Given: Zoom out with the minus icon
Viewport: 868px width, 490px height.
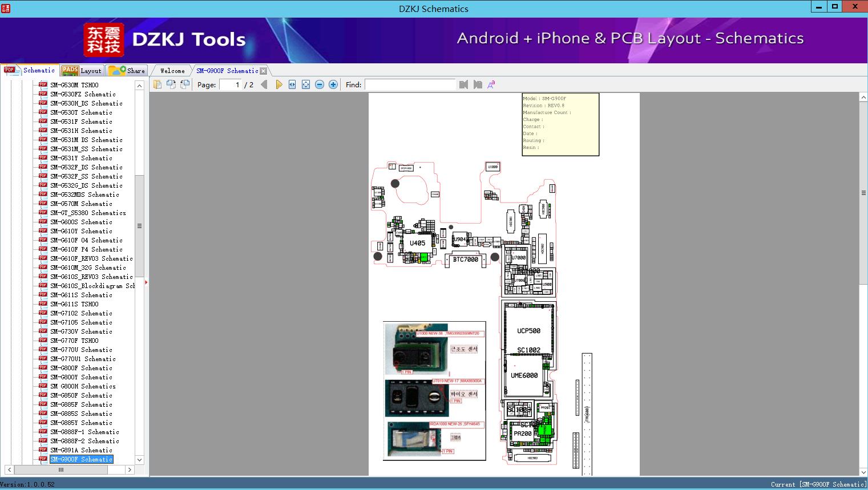Looking at the screenshot, I should coord(320,84).
